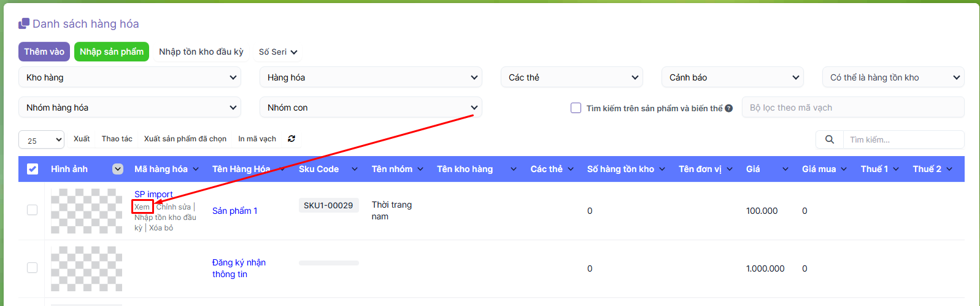Click the Thêm vào button
The height and width of the screenshot is (306, 980).
click(x=44, y=52)
